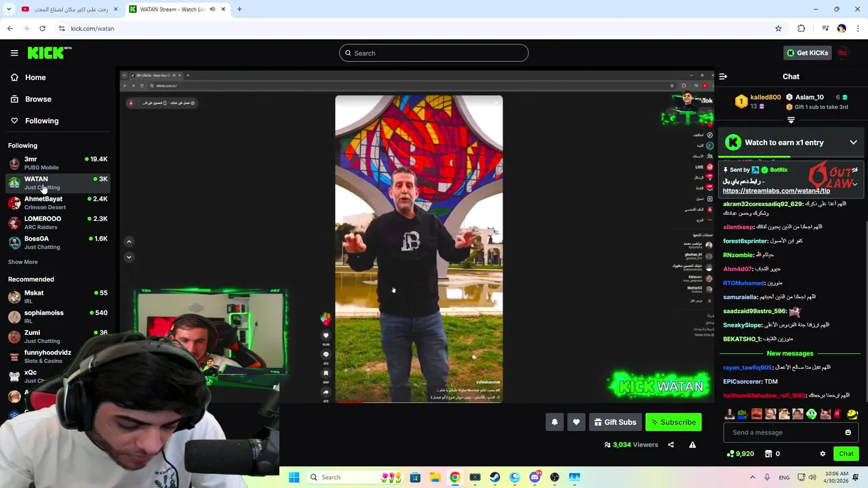
Task: Open Chrome tab search dropdown
Action: tap(9, 9)
